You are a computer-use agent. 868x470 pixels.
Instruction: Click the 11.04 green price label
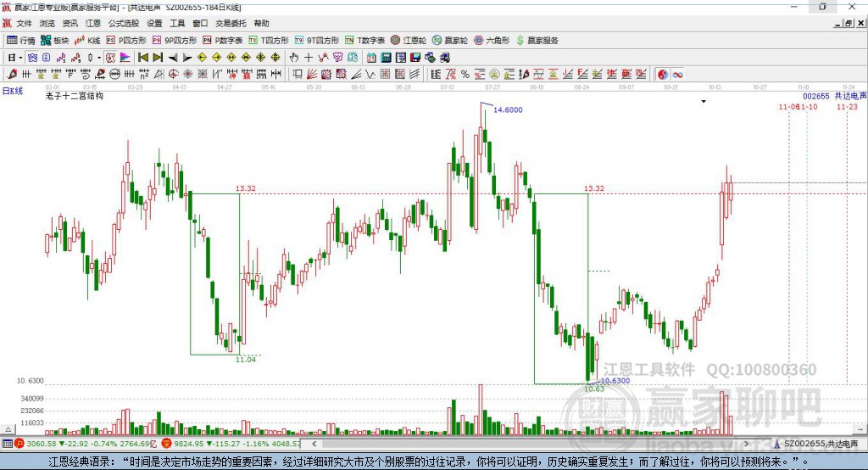point(246,360)
